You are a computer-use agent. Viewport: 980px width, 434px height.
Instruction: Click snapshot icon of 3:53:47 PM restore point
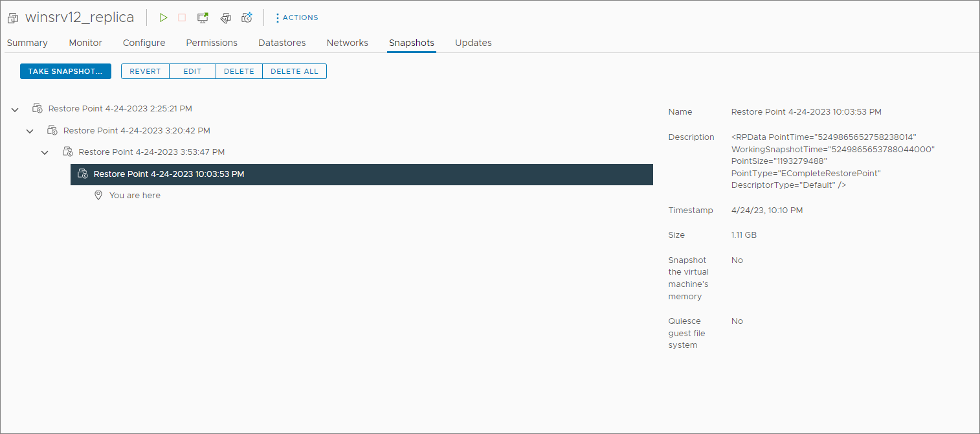67,152
